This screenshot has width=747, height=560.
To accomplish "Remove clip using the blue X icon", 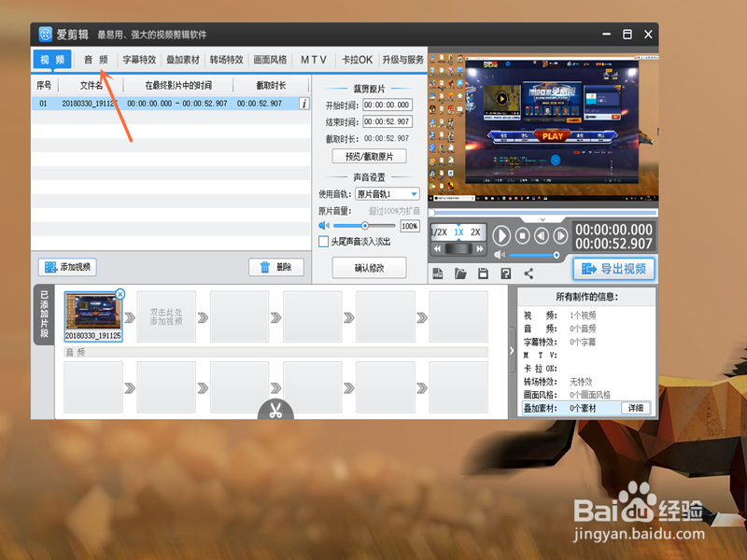I will [x=120, y=294].
